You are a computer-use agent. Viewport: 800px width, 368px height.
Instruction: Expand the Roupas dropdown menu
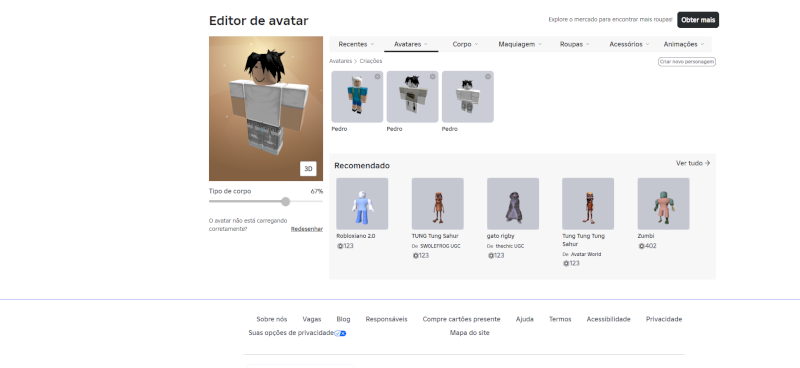click(x=574, y=44)
